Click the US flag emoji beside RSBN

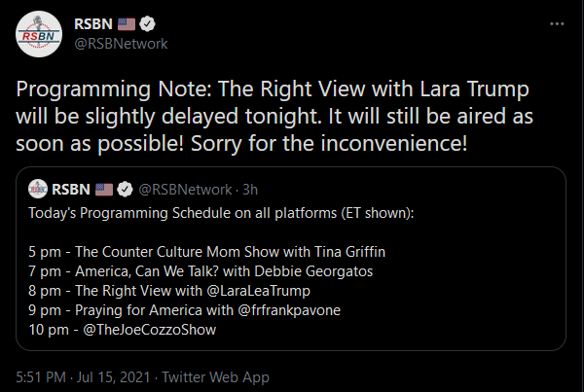pos(127,24)
